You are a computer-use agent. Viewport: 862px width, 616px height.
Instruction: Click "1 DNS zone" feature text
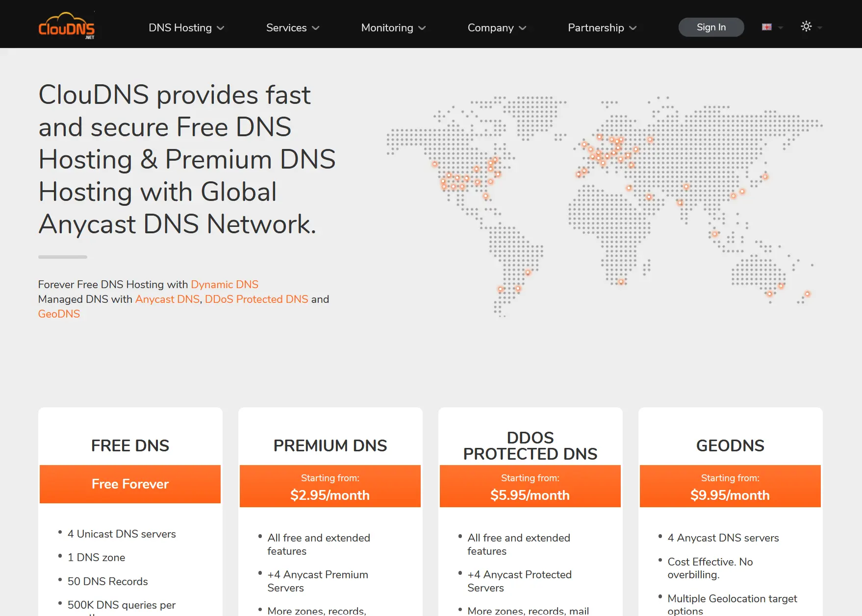(96, 558)
